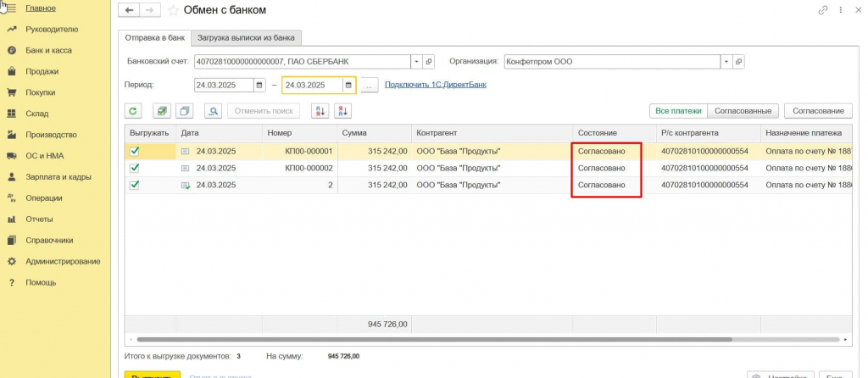Open Администрирование section
This screenshot has height=378, width=868.
pos(63,261)
